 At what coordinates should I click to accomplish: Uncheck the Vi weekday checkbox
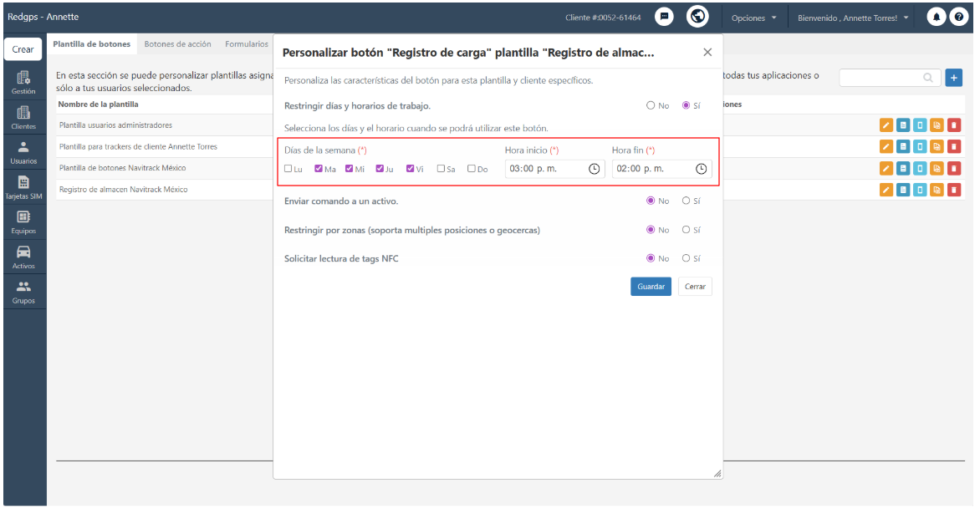(x=410, y=169)
